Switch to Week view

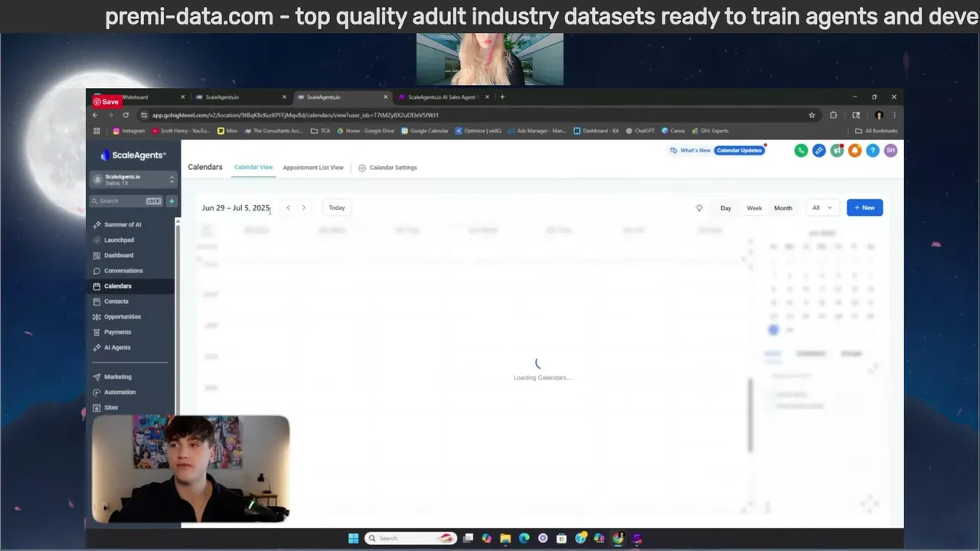[754, 207]
